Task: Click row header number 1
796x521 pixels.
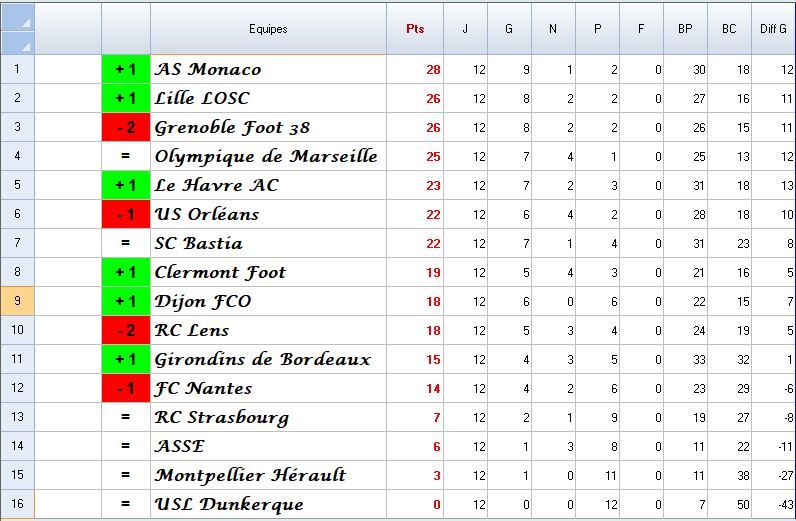Action: click(17, 69)
